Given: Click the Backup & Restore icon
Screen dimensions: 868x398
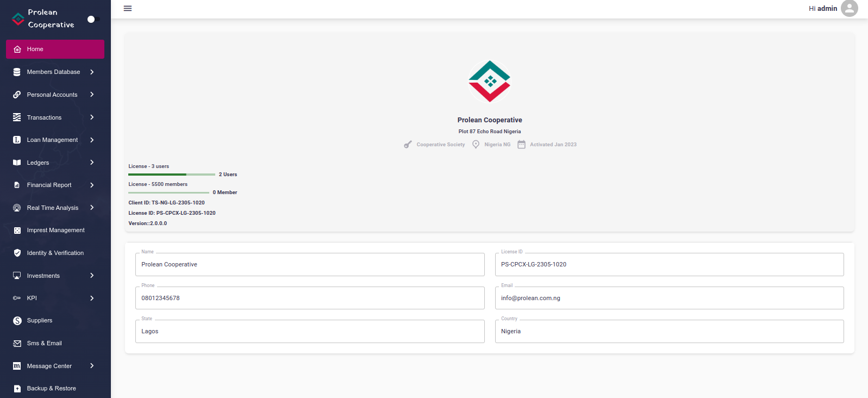Looking at the screenshot, I should coord(17,389).
